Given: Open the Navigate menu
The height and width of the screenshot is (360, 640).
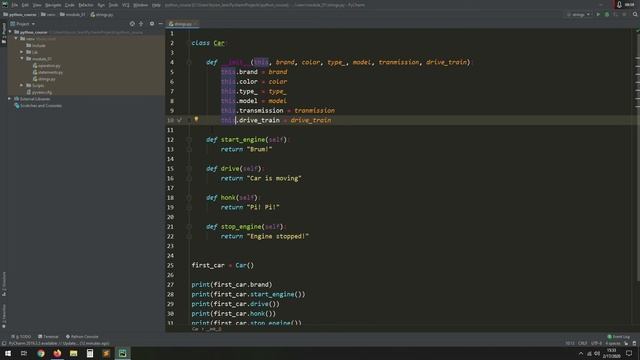Looking at the screenshot, I should tap(53, 5).
